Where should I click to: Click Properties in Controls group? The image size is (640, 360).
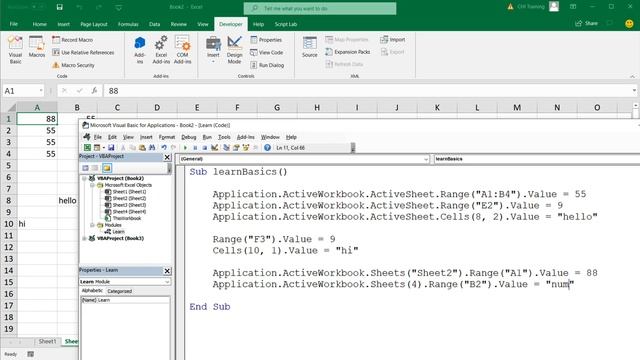click(266, 40)
